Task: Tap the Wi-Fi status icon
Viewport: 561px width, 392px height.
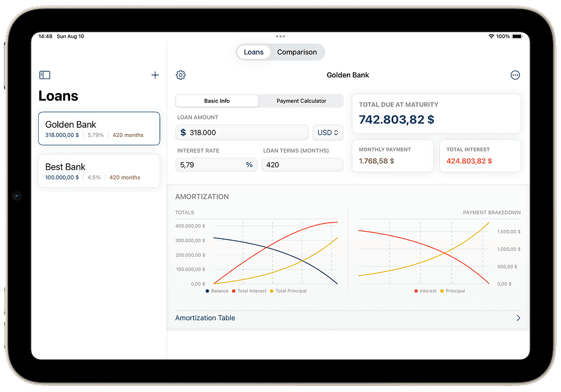Action: [491, 36]
